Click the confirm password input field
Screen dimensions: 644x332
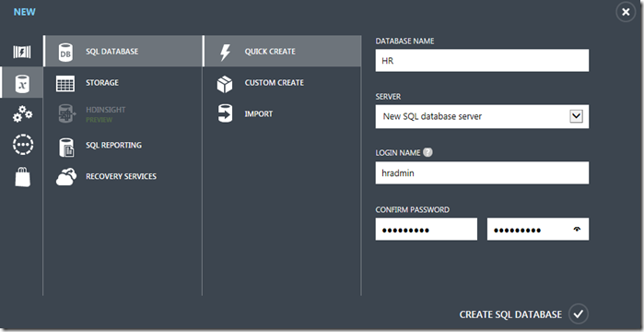point(538,229)
